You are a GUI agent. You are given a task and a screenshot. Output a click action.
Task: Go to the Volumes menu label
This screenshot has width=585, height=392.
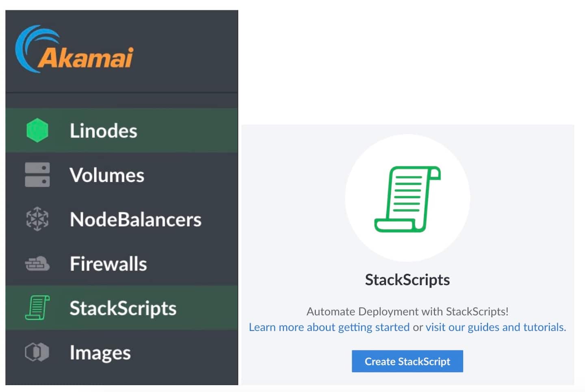(x=107, y=175)
